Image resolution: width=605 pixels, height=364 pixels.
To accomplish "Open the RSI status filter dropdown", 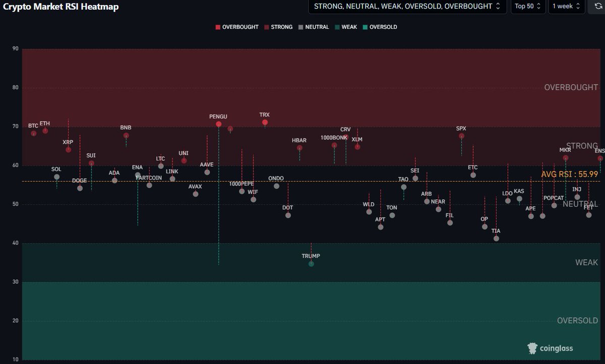I will pyautogui.click(x=407, y=7).
